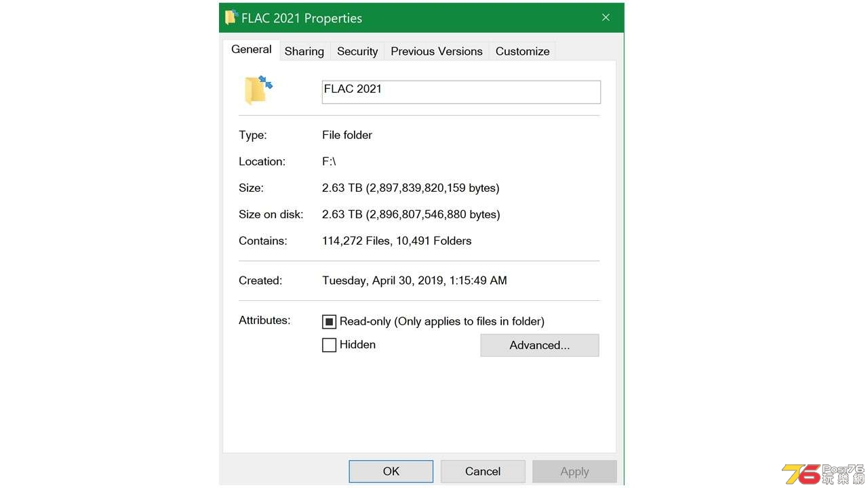
Task: Click the 'Attributes:' label
Action: 264,320
